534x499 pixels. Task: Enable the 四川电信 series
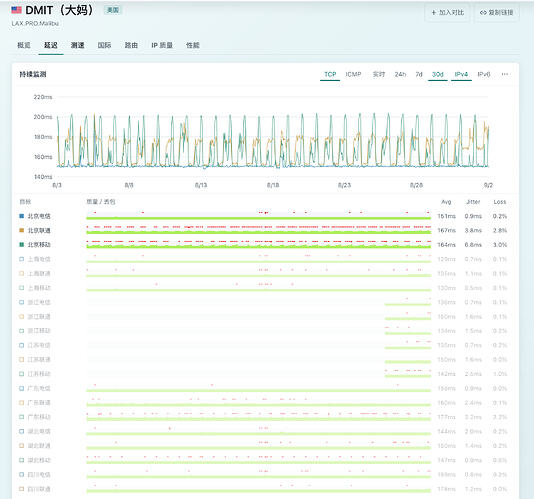pos(21,474)
